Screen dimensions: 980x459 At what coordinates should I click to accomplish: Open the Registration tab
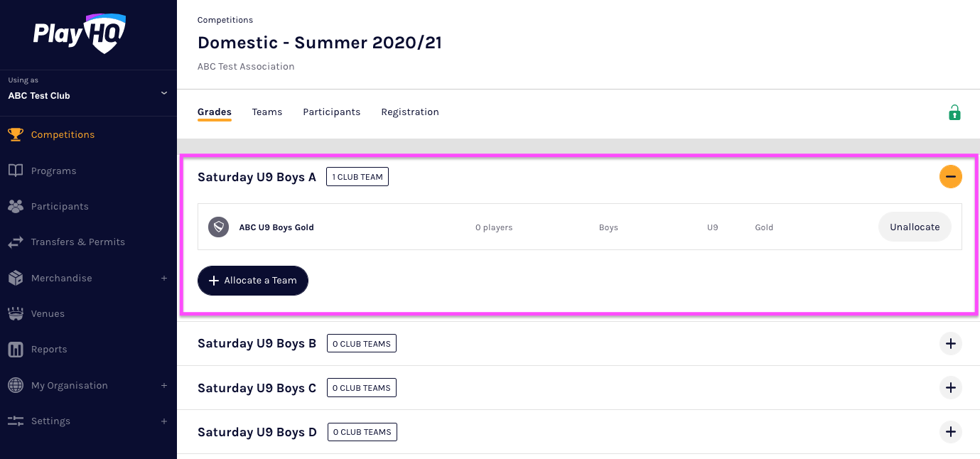[x=410, y=112]
